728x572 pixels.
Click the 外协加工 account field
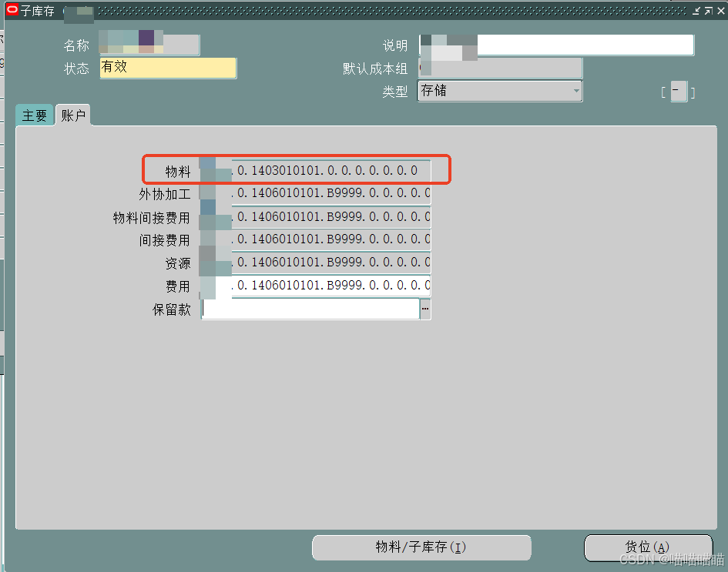tap(316, 193)
